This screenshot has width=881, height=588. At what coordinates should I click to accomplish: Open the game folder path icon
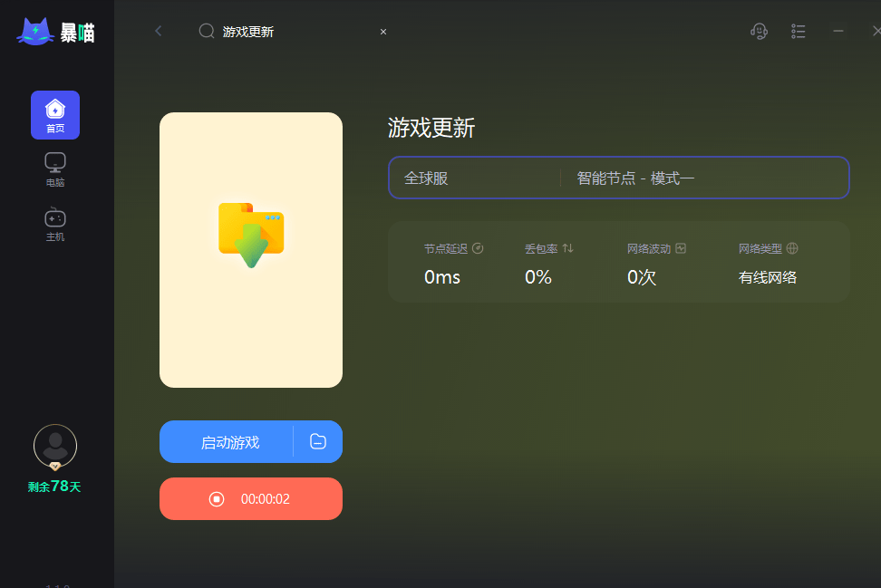click(317, 442)
